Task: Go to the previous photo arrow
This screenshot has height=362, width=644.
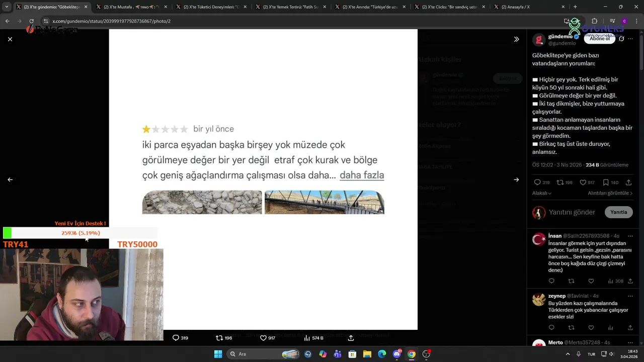Action: pyautogui.click(x=10, y=179)
